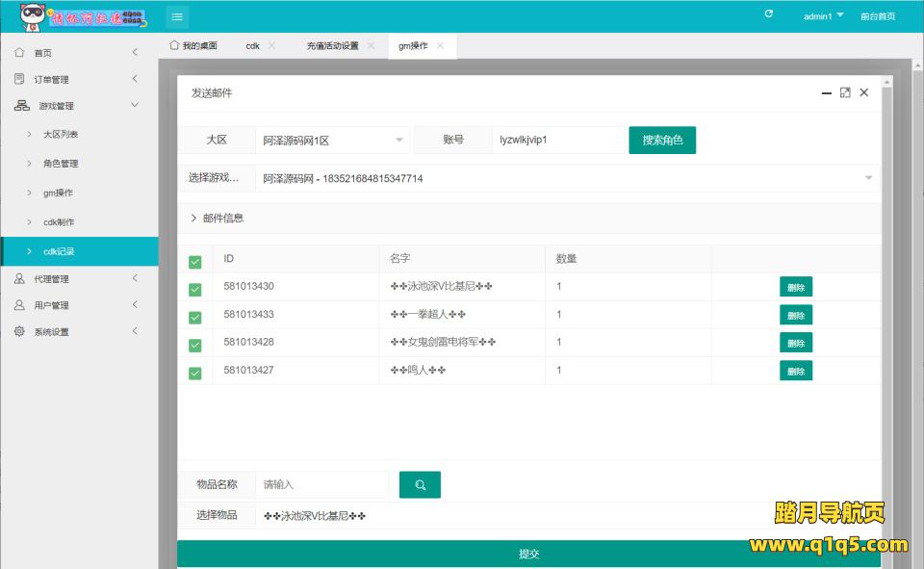
Task: Delete the 一拳超人 row
Action: (x=795, y=315)
